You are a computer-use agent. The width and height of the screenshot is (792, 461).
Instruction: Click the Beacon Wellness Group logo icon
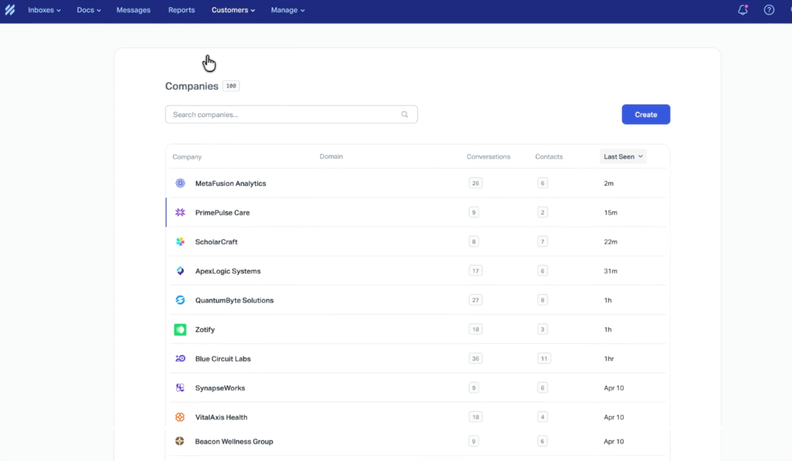coord(180,441)
